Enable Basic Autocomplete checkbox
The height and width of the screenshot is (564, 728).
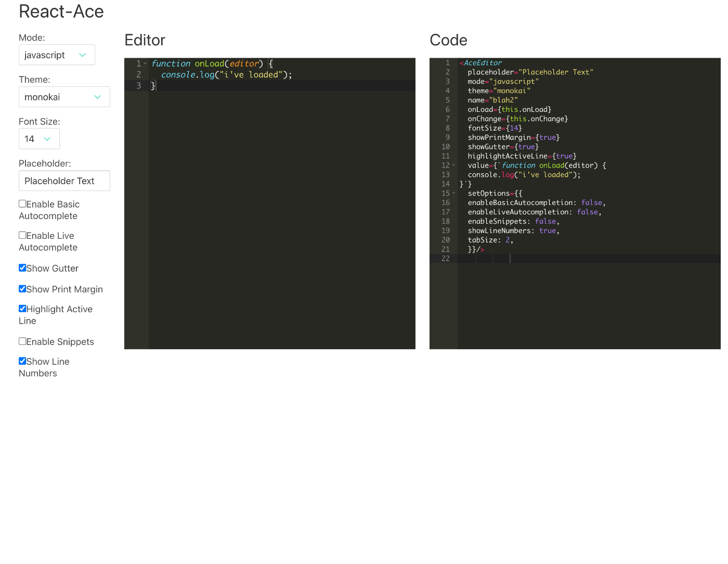22,203
